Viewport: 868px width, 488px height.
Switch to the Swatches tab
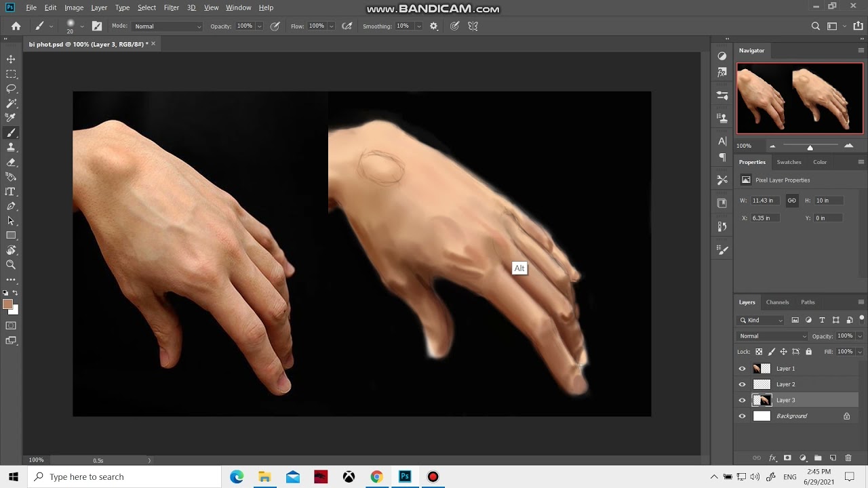[x=789, y=162]
